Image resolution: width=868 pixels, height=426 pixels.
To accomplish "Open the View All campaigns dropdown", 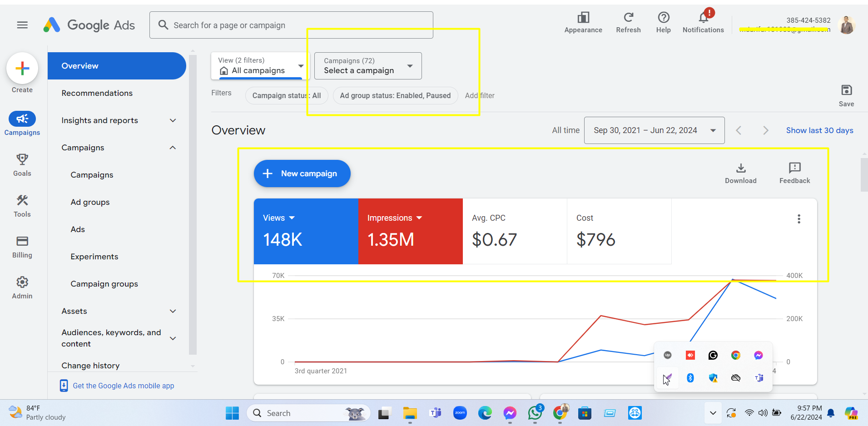I will 260,66.
